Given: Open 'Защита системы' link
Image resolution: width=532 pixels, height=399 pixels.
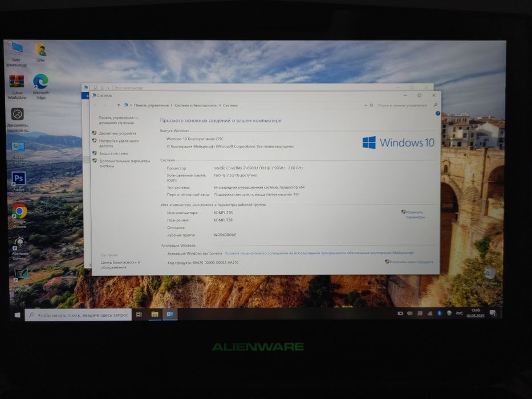Looking at the screenshot, I should 113,153.
